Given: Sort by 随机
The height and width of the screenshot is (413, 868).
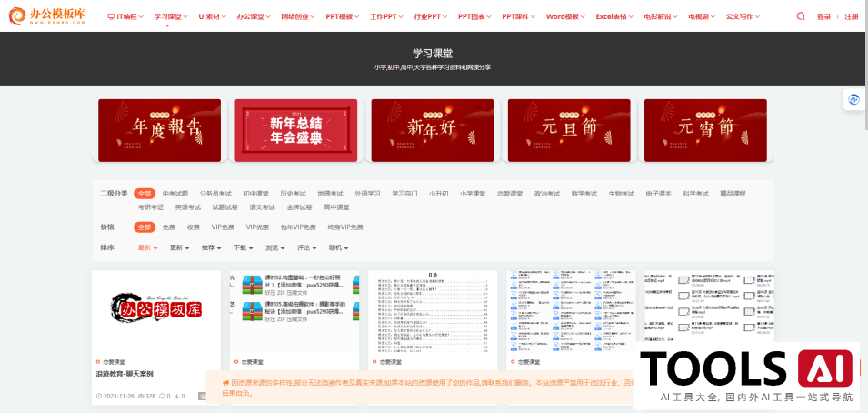Looking at the screenshot, I should (339, 247).
